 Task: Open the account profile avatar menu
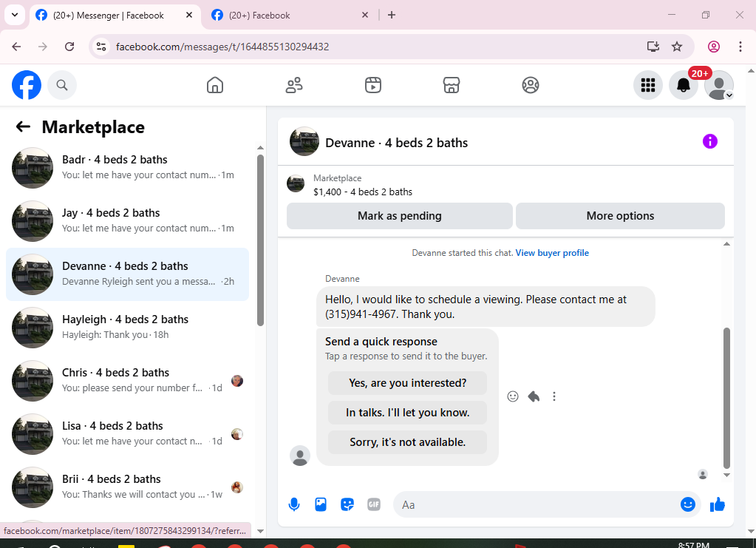pyautogui.click(x=719, y=85)
